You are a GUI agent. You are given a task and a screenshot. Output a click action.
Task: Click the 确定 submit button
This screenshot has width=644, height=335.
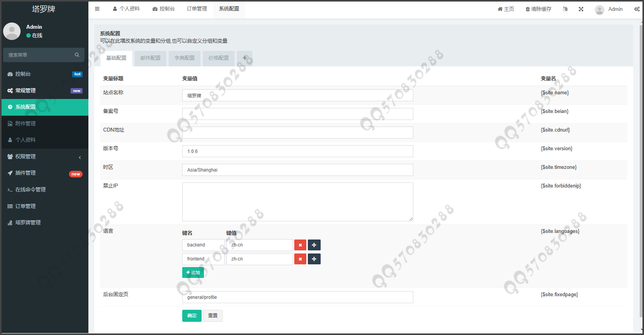point(192,316)
